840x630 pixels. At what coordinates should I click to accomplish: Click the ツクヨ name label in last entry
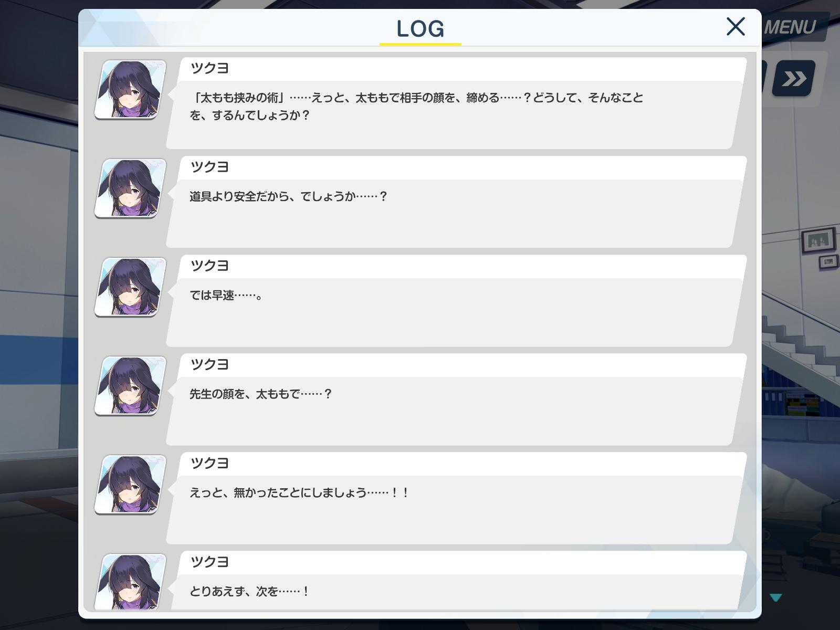click(x=209, y=562)
